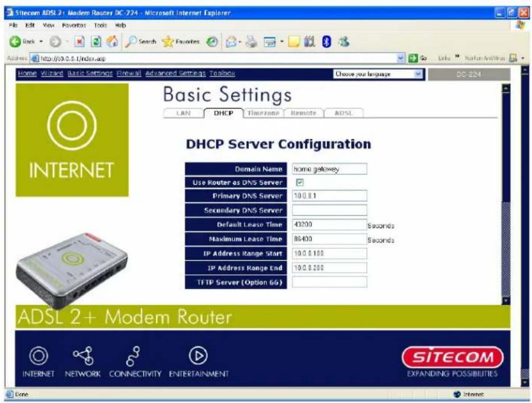Screen dimensions: 532x403
Task: Click the Messenger toolbar icon
Action: pos(343,42)
